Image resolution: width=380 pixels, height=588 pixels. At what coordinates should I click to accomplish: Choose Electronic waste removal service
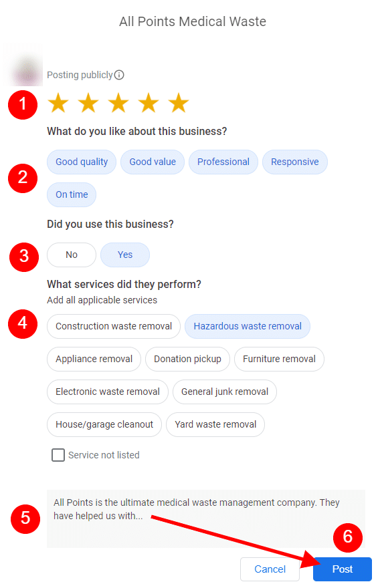108,392
